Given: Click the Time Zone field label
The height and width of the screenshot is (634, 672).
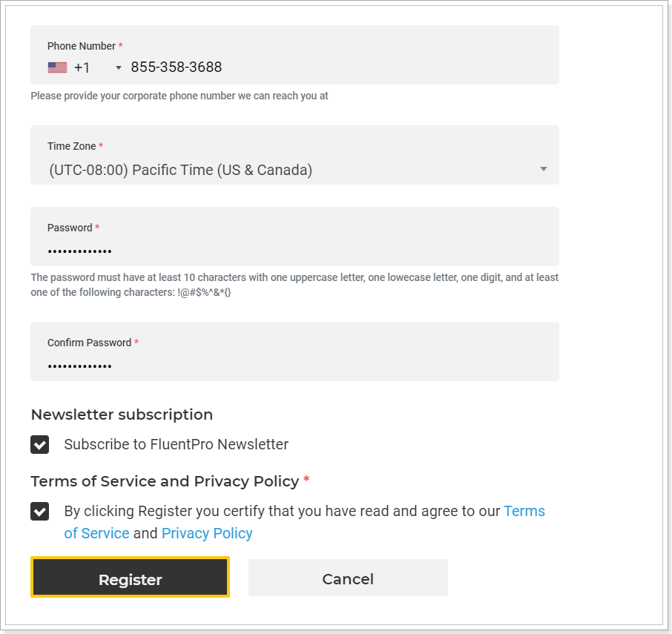Looking at the screenshot, I should click(x=71, y=146).
